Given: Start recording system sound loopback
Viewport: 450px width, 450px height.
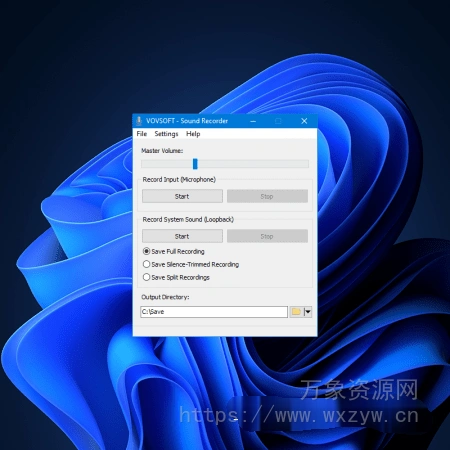Looking at the screenshot, I should (182, 236).
